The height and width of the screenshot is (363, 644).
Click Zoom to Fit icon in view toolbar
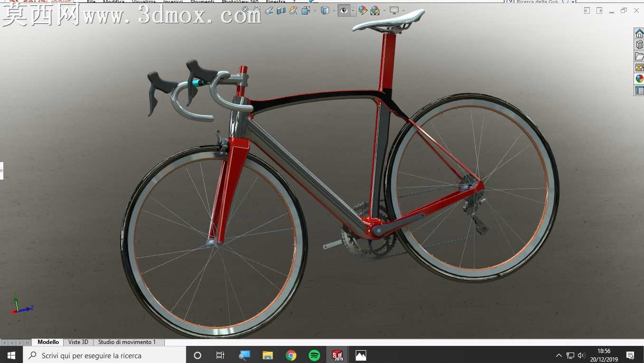245,10
